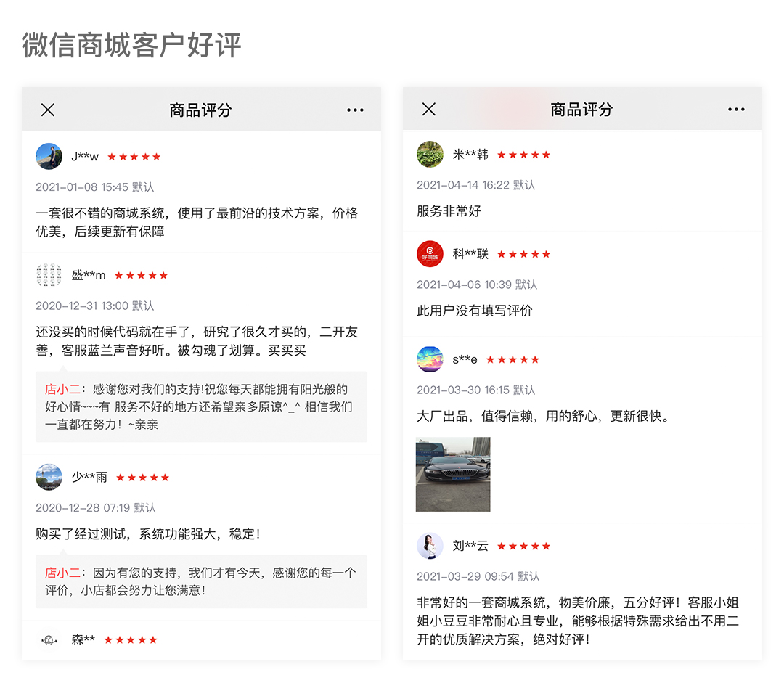
Task: Click the star rating beside 森**
Action: coord(131,640)
